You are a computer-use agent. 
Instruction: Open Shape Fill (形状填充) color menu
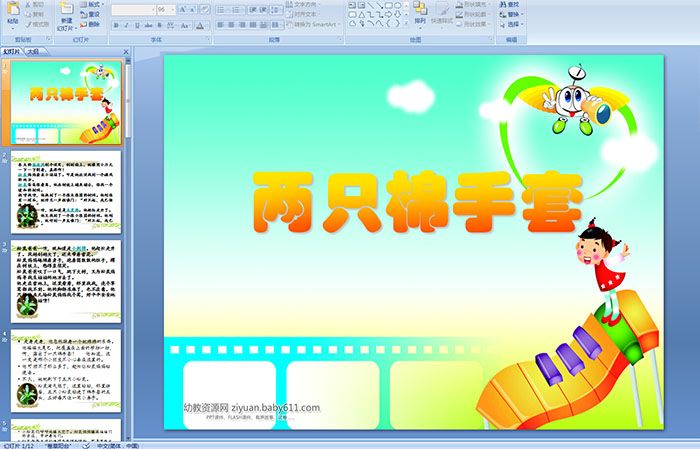click(x=474, y=4)
